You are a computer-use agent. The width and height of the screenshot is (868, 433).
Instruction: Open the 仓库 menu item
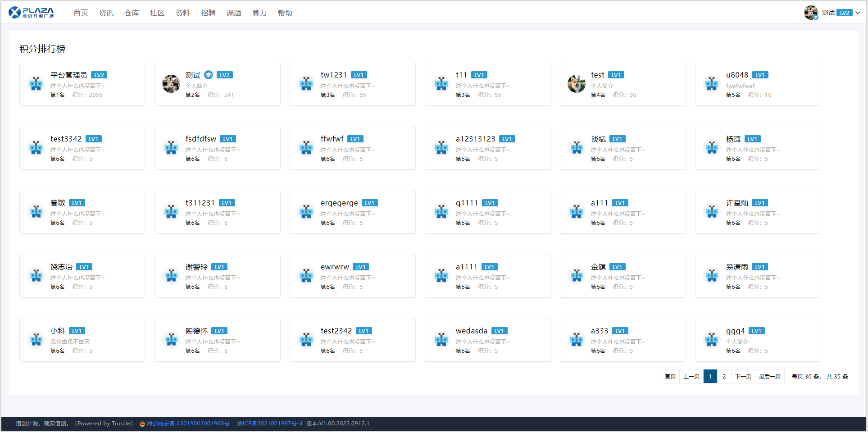click(x=132, y=13)
